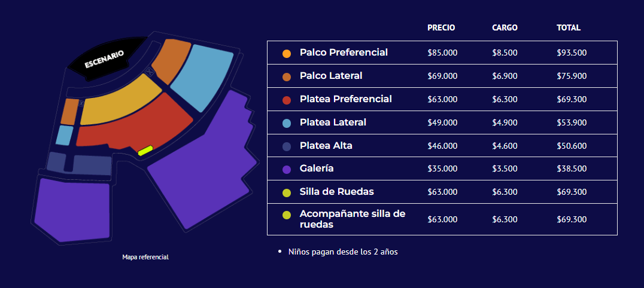Select the red Platea Preferencial map section
Viewport: 644px width, 288px height.
pos(138,125)
